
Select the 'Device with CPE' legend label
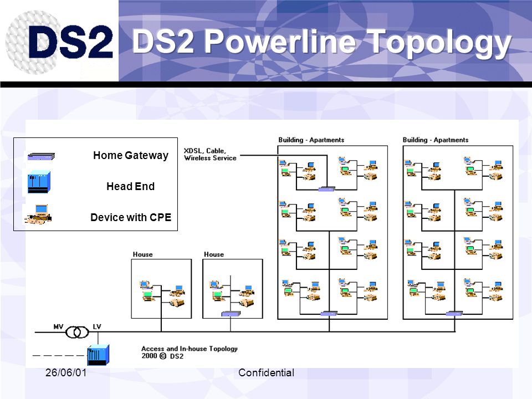click(x=131, y=217)
